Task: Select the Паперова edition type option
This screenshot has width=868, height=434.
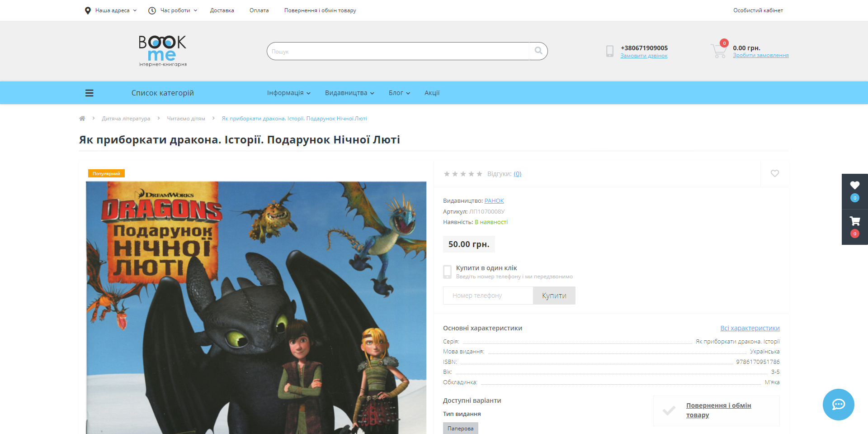Action: point(460,428)
